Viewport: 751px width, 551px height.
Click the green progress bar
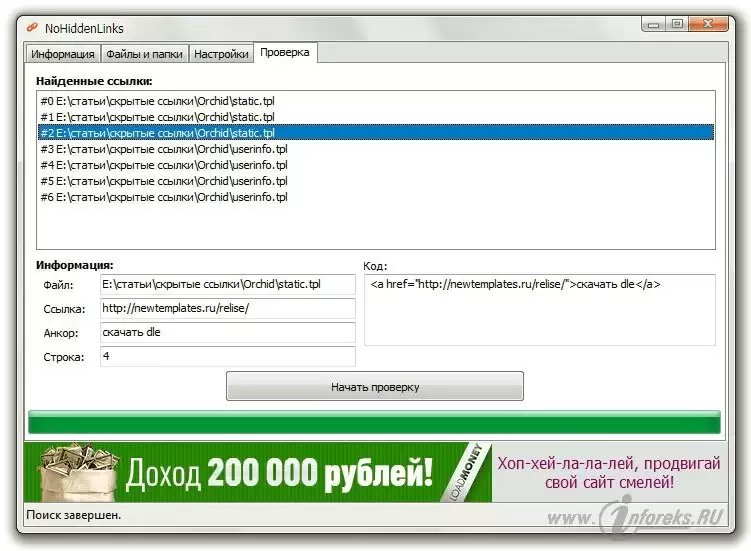pyautogui.click(x=373, y=422)
